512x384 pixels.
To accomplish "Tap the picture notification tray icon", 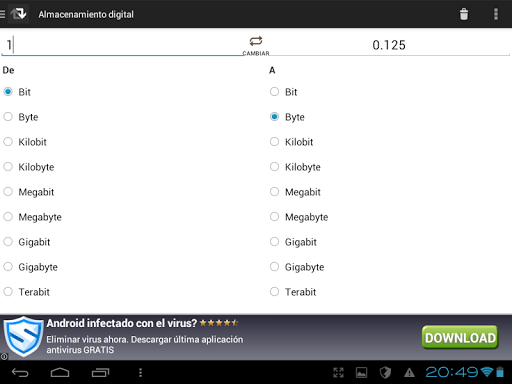I will [x=361, y=372].
